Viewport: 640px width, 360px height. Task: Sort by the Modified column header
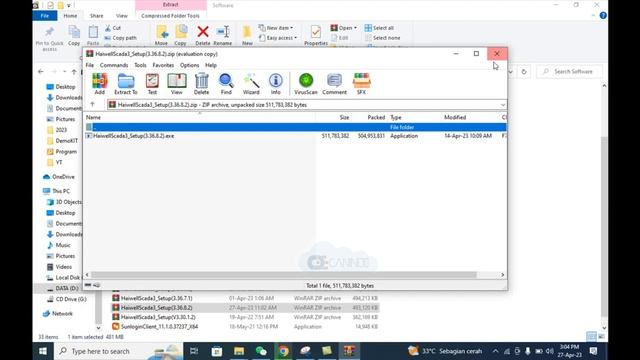coord(455,117)
